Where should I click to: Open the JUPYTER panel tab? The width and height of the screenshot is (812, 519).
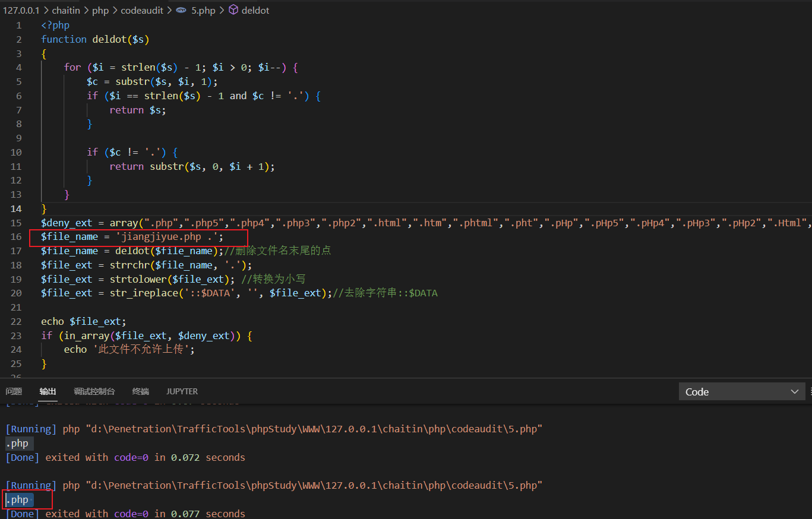[x=182, y=391]
